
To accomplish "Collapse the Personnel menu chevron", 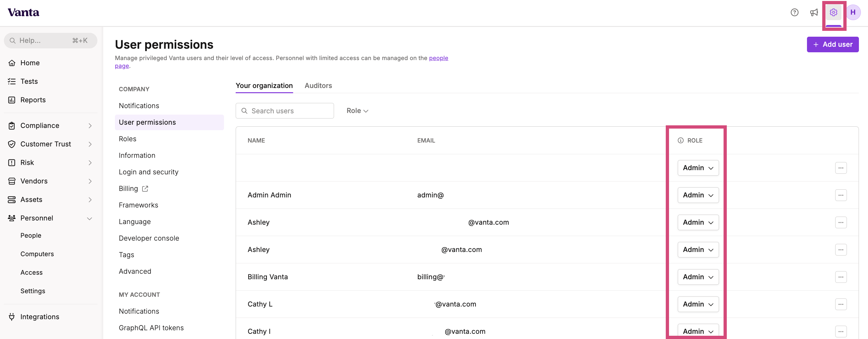I will [x=90, y=218].
